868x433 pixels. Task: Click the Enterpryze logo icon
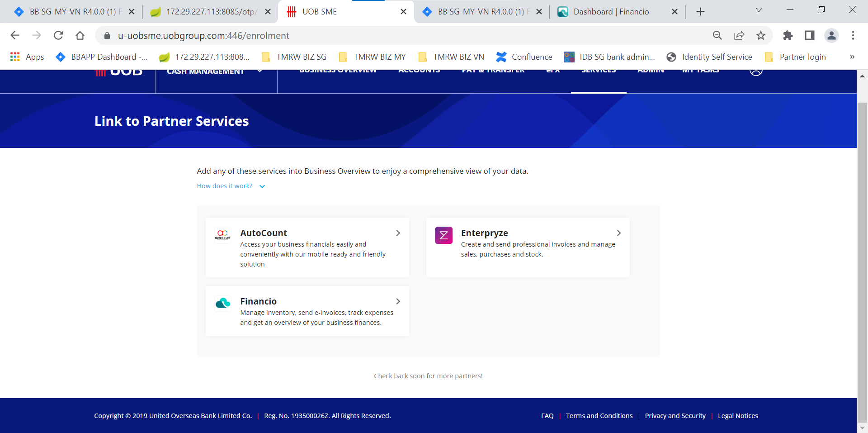[x=443, y=235]
